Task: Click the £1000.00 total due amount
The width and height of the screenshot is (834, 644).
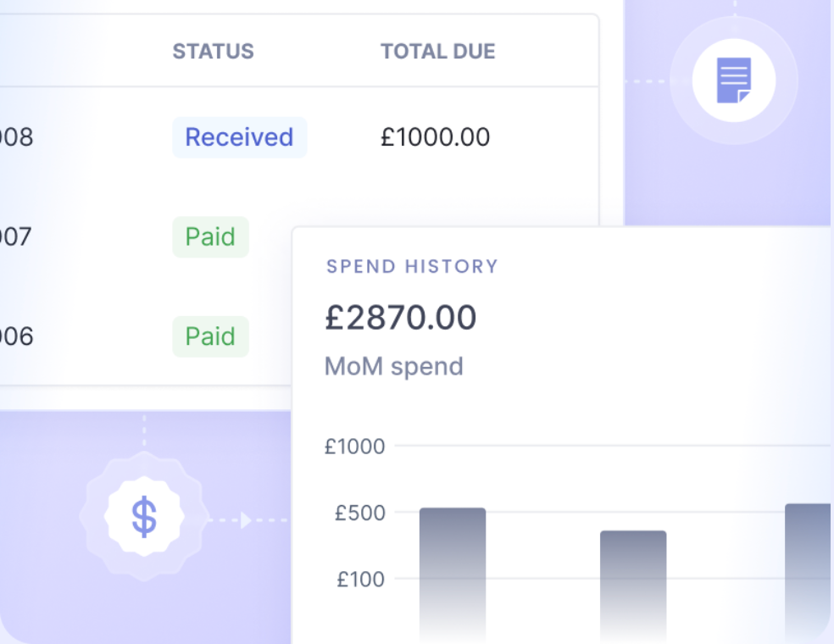Action: [435, 137]
